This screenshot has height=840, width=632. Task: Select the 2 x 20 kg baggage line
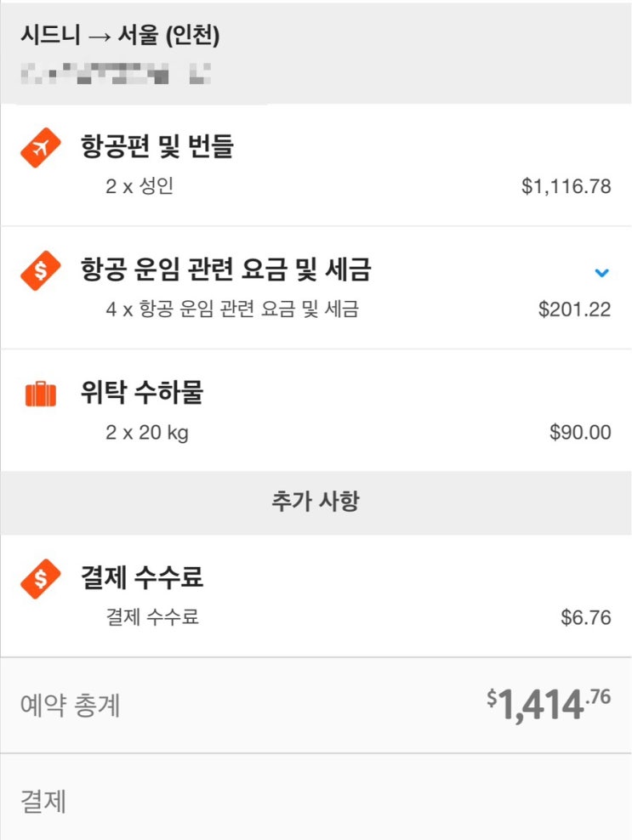[x=147, y=433]
